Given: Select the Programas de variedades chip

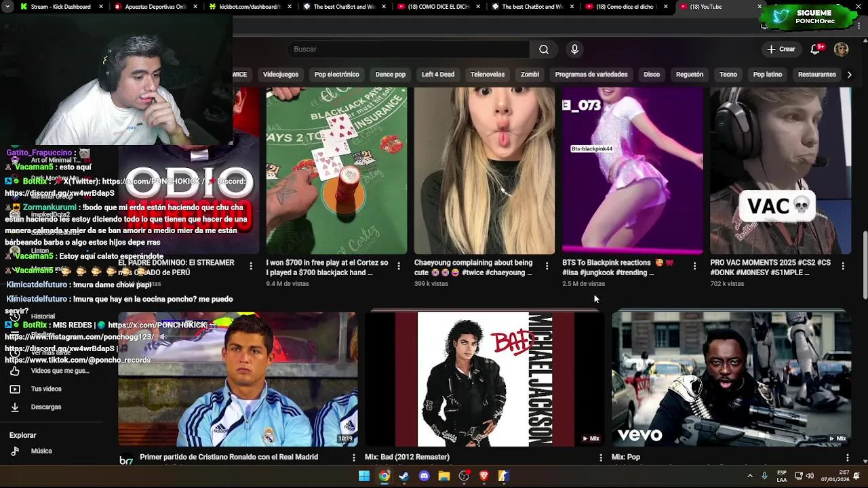Looking at the screenshot, I should point(591,75).
